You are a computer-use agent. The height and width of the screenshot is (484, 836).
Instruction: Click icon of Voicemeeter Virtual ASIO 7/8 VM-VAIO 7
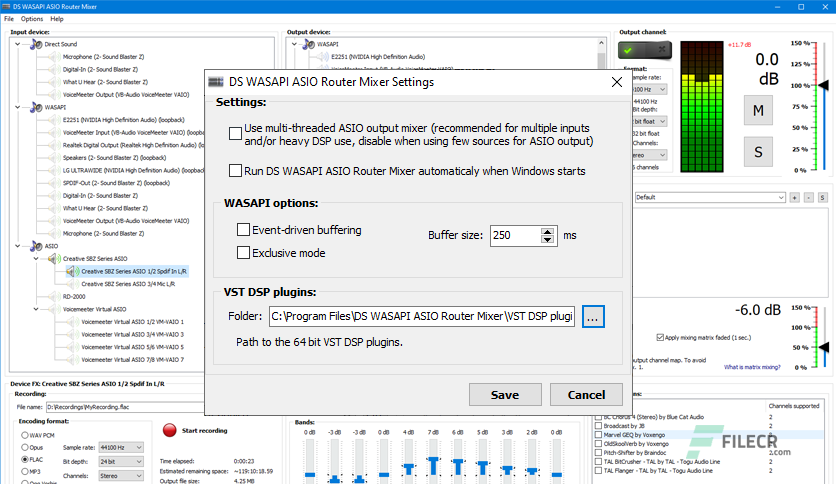(73, 360)
